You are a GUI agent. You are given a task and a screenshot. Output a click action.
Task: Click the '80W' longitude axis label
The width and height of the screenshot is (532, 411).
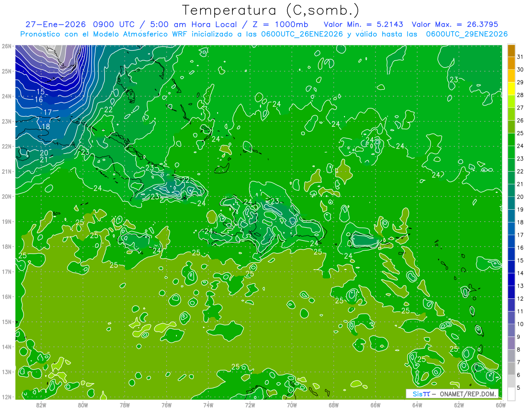[82, 405]
